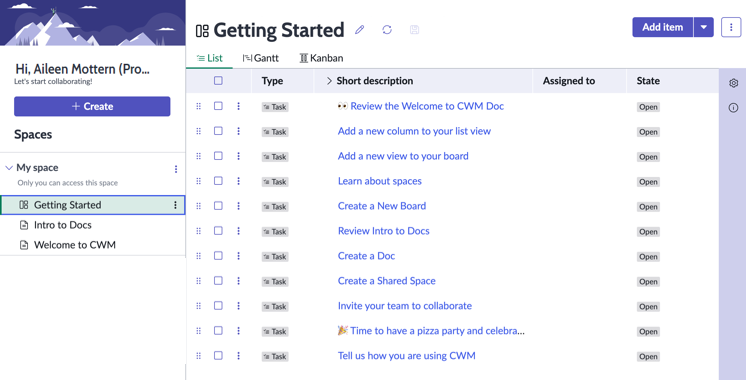The height and width of the screenshot is (380, 746).
Task: Check the Add a new view row
Action: tap(218, 156)
